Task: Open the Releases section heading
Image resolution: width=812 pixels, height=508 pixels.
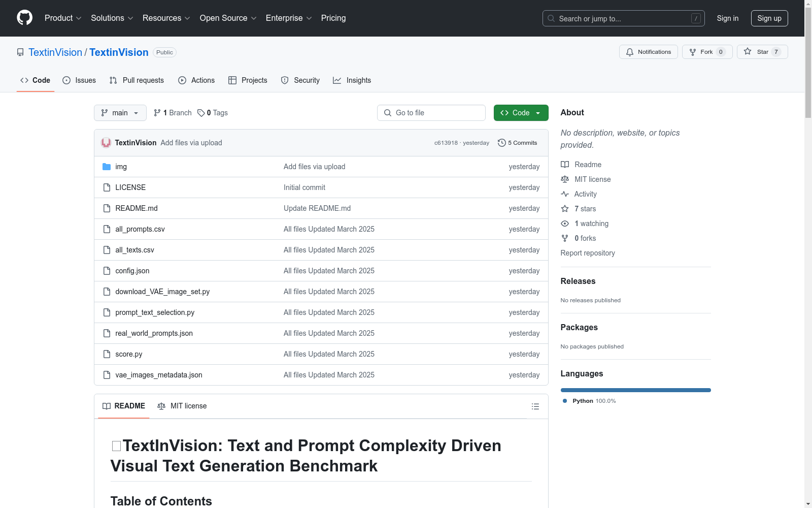Action: coord(578,281)
